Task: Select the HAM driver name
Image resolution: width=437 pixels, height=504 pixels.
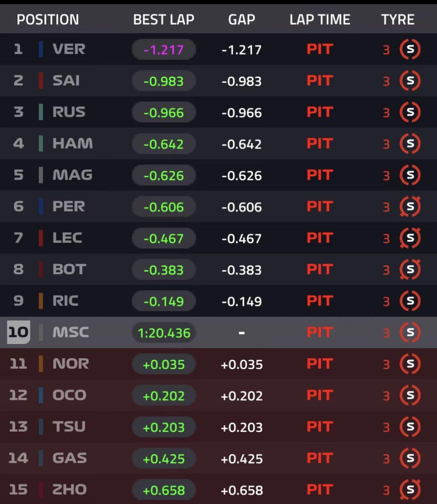Action: [72, 143]
